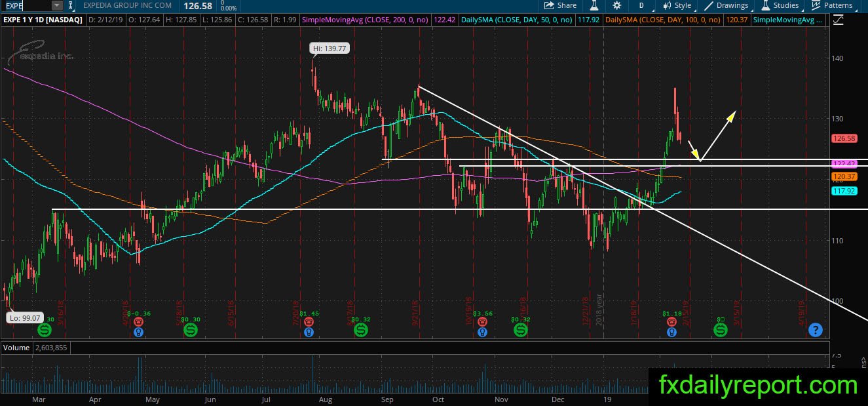868x406 pixels.
Task: Open the D aggregation period selector
Action: pos(642,5)
